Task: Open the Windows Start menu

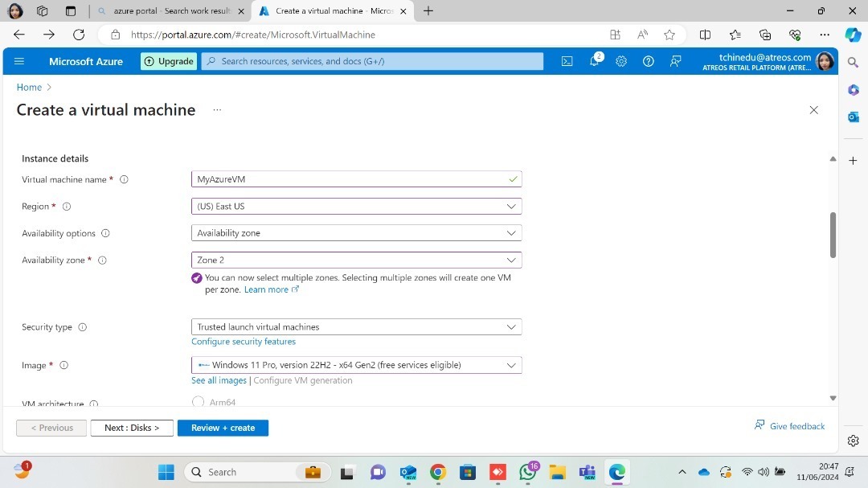Action: coord(166,472)
